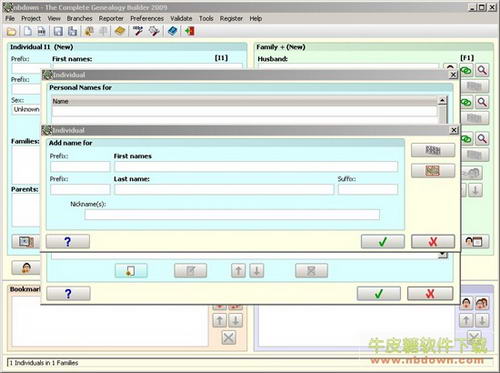Click the open folder toolbar icon
The image size is (500, 373).
(11, 32)
